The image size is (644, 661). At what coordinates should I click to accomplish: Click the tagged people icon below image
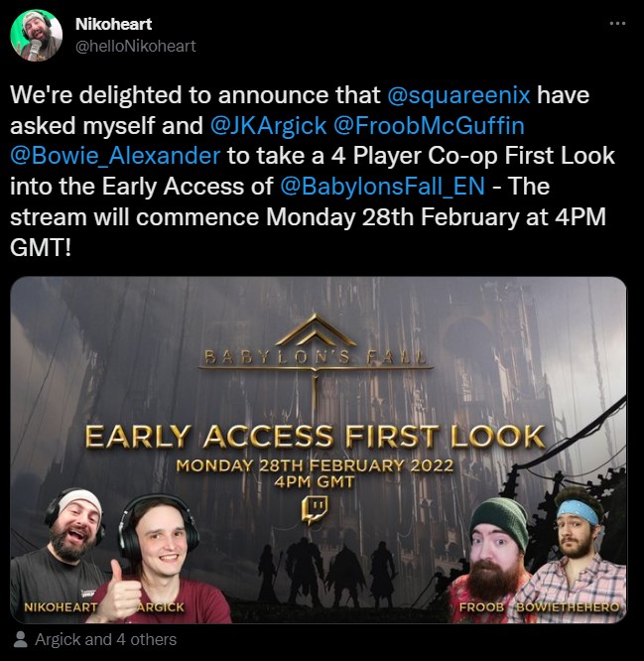point(20,639)
